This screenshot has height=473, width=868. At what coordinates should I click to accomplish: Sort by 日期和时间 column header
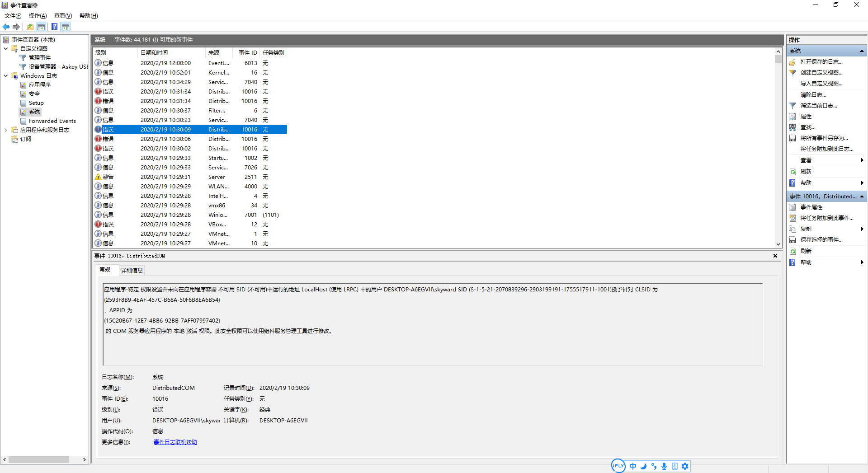(x=171, y=53)
